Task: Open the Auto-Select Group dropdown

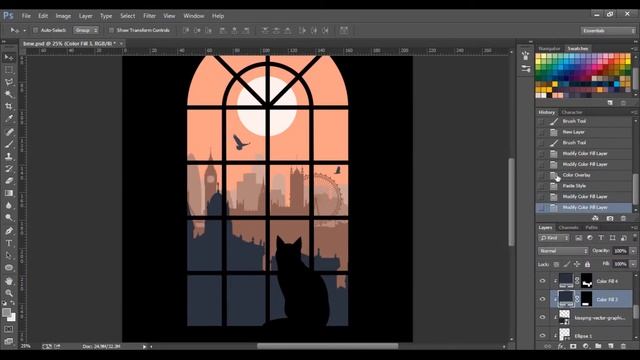Action: (x=86, y=30)
